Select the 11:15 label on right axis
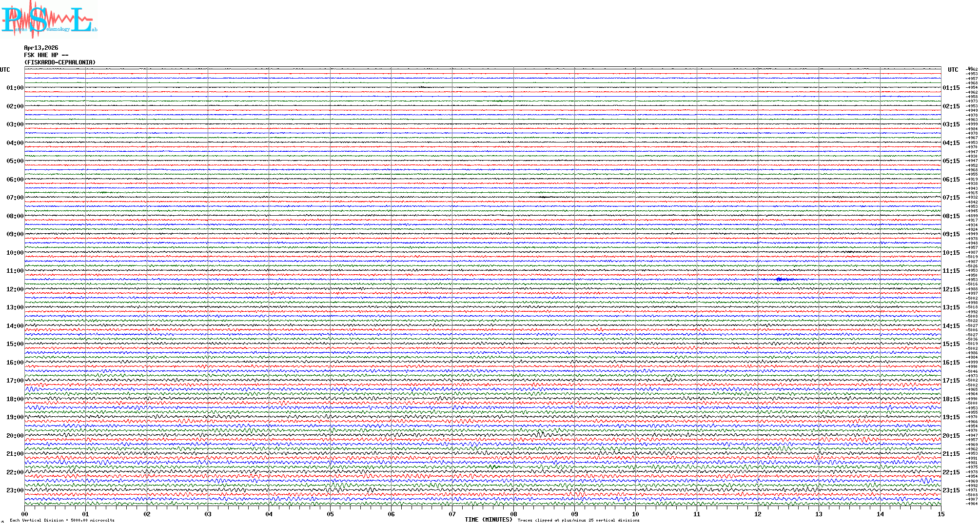Image resolution: width=980 pixels, height=527 pixels. (x=951, y=271)
